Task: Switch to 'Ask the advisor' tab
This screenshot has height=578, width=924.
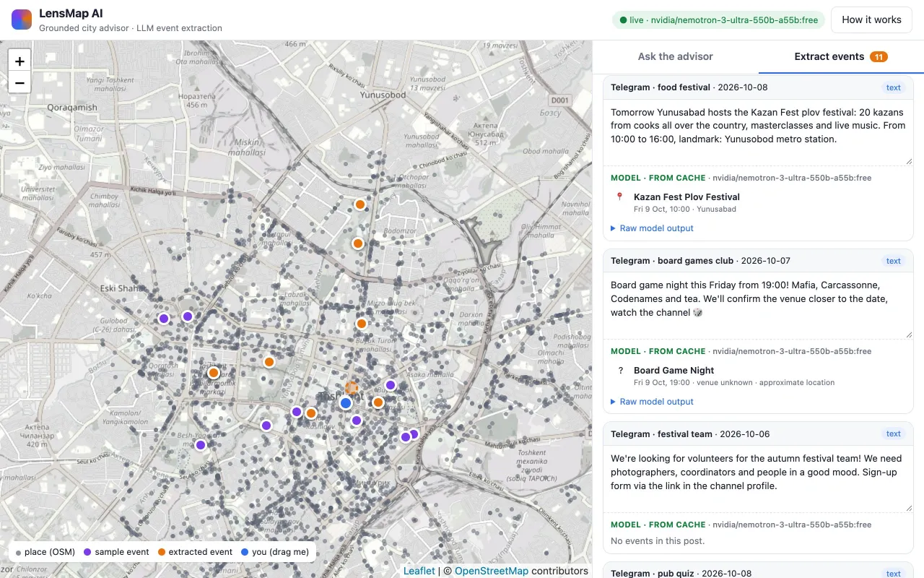Action: (675, 56)
